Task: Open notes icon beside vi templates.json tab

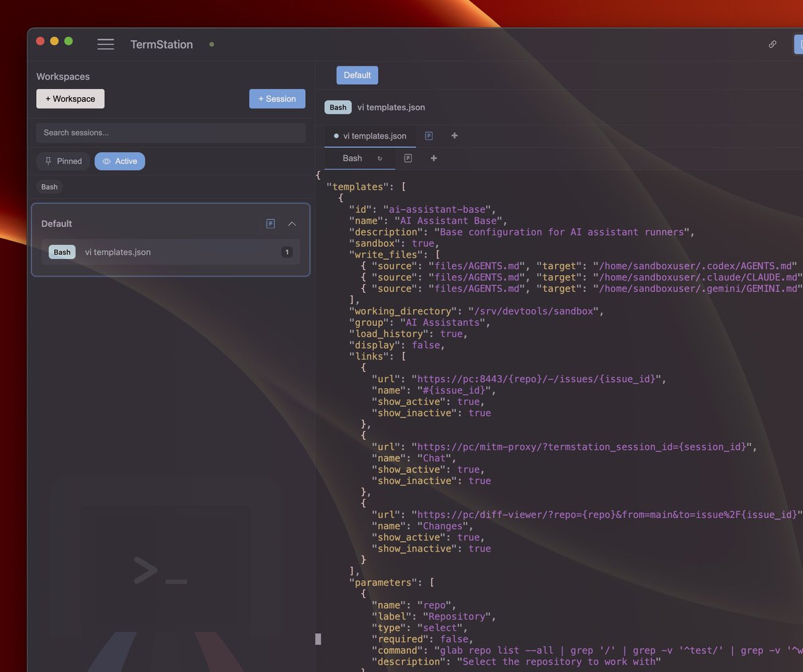Action: [429, 136]
